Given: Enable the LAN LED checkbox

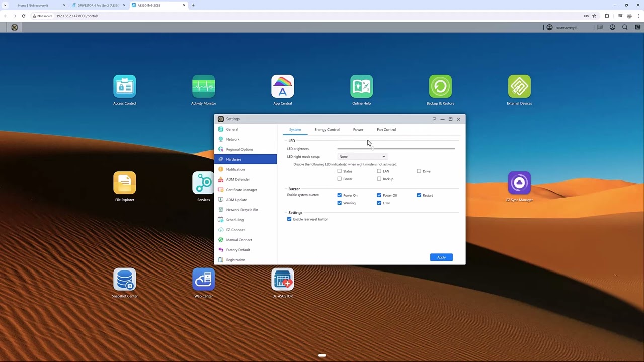Looking at the screenshot, I should tap(379, 171).
